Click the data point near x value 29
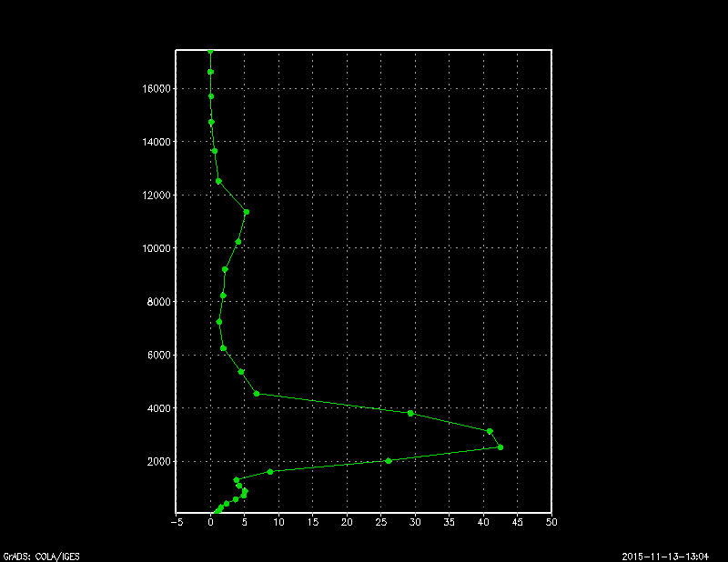728x562 pixels. [410, 413]
